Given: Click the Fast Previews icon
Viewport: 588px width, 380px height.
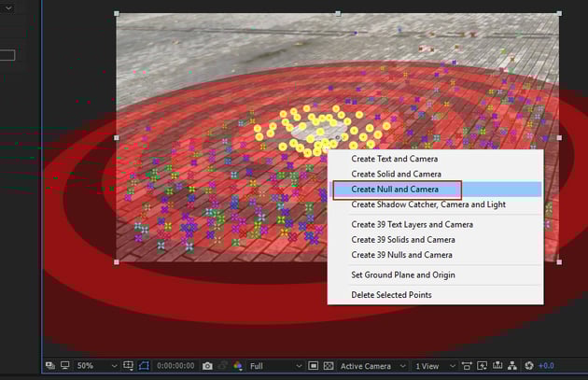Looking at the screenshot, I should (482, 366).
